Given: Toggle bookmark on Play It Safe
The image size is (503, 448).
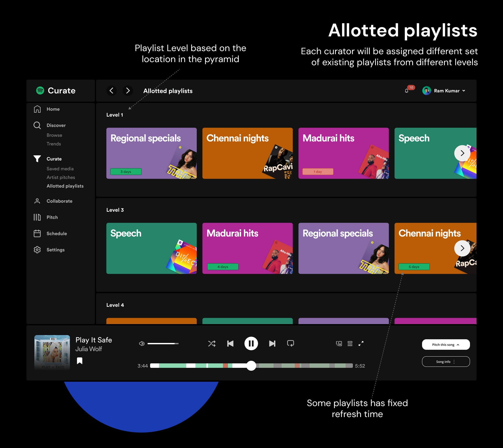Looking at the screenshot, I should pyautogui.click(x=80, y=361).
